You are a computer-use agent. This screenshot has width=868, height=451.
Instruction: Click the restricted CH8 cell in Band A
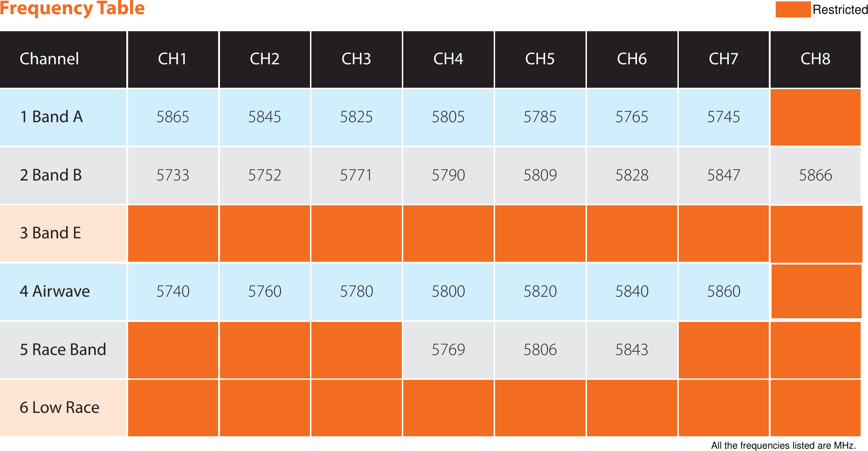pos(815,117)
